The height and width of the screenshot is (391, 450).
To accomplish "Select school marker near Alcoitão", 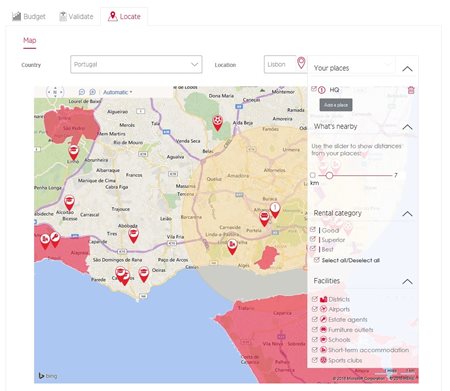I will click(69, 203).
